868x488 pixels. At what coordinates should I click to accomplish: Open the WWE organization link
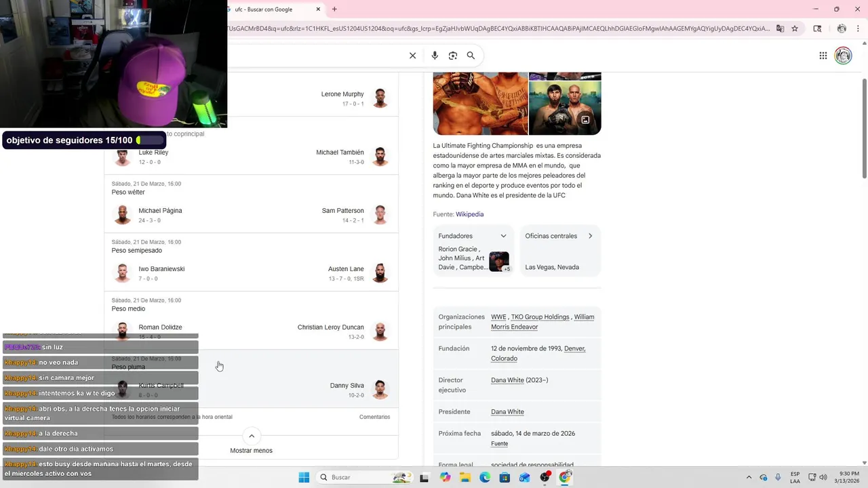498,317
